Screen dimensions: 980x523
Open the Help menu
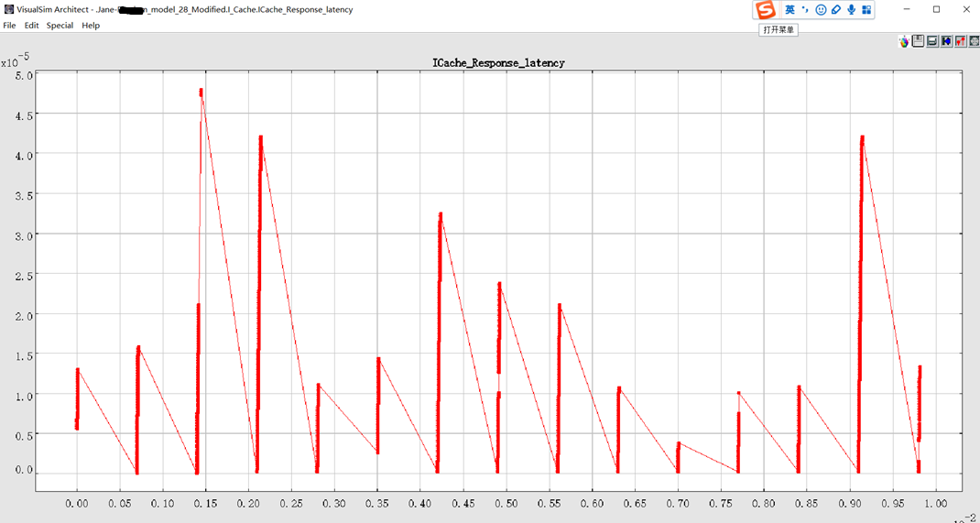tap(91, 26)
